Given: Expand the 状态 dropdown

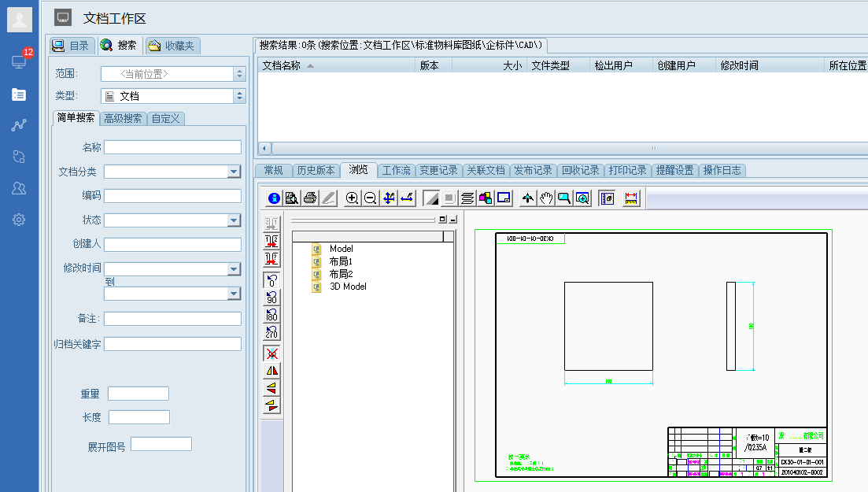Looking at the screenshot, I should [x=235, y=220].
